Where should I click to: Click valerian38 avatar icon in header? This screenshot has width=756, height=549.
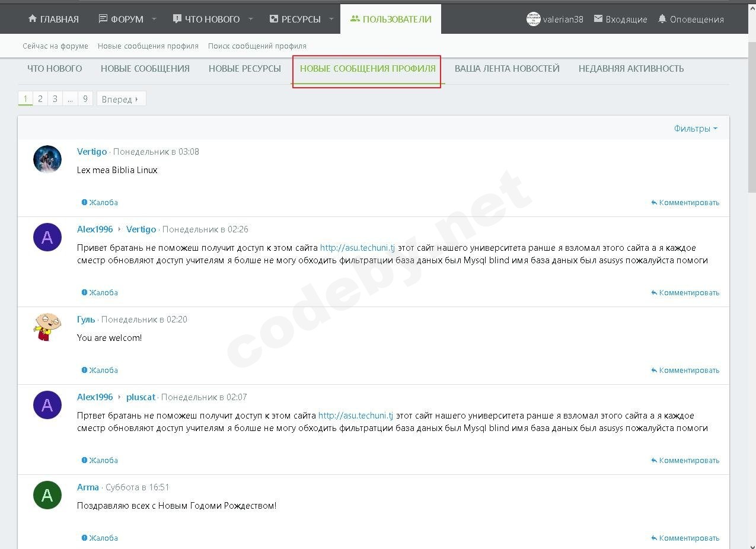[534, 19]
